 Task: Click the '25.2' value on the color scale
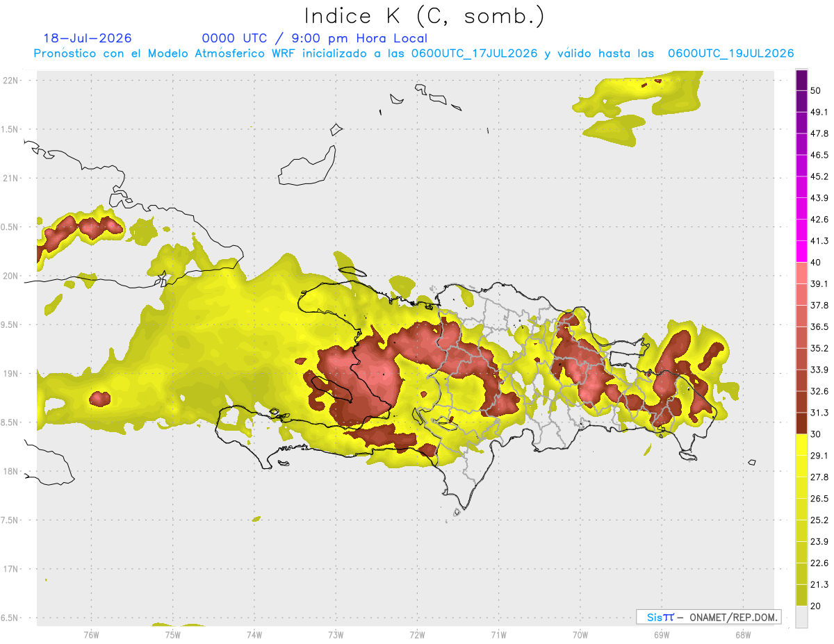[x=819, y=520]
